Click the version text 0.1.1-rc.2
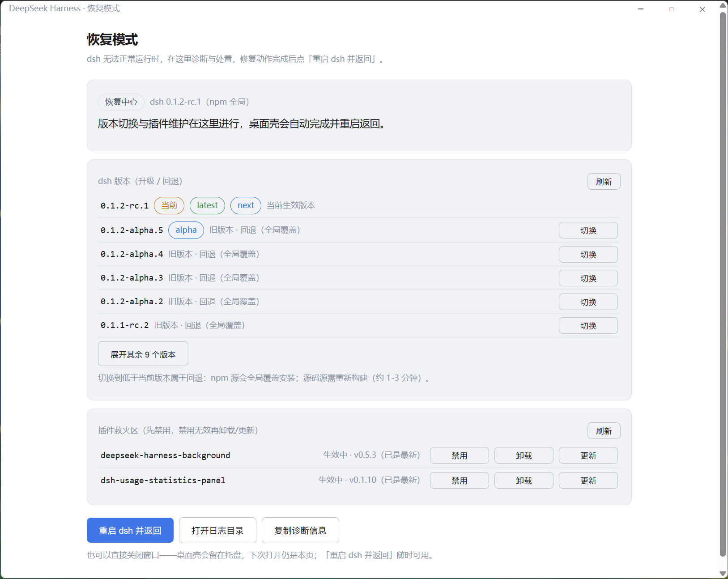The height and width of the screenshot is (579, 728). [124, 325]
